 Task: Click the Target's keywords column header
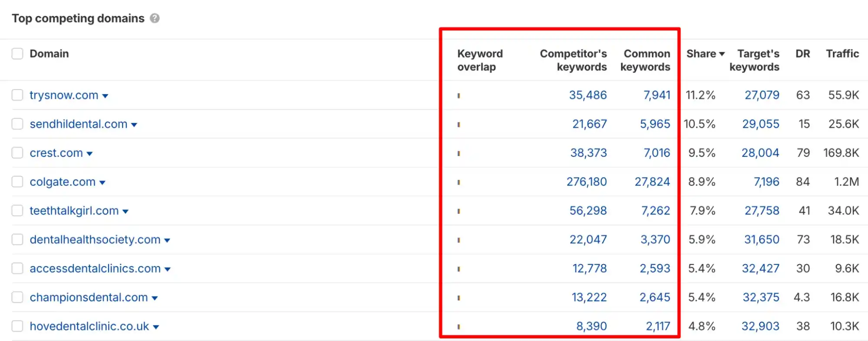pyautogui.click(x=754, y=60)
